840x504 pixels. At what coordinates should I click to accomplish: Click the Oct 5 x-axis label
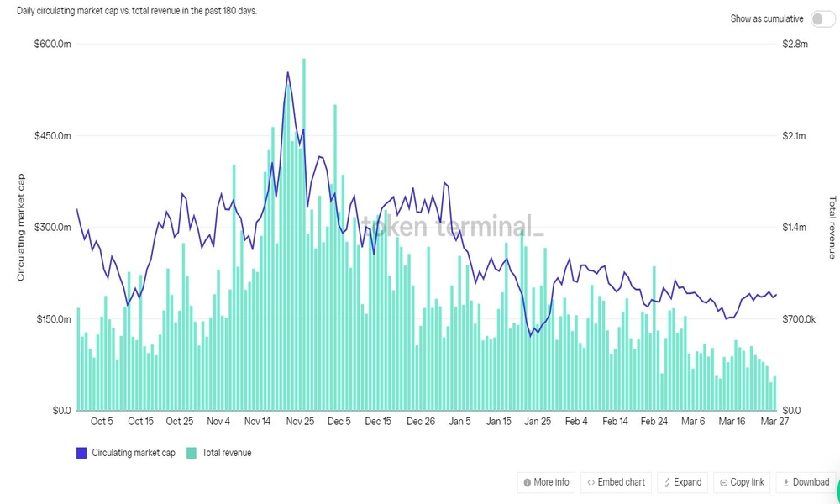pyautogui.click(x=102, y=422)
